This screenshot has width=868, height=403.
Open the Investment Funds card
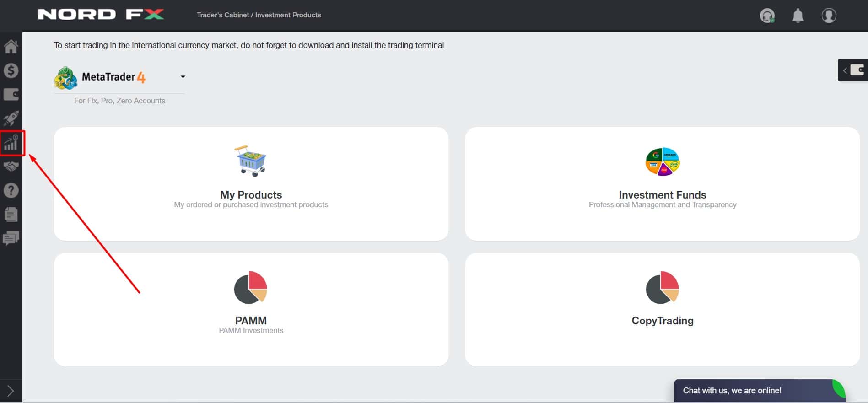(x=663, y=184)
